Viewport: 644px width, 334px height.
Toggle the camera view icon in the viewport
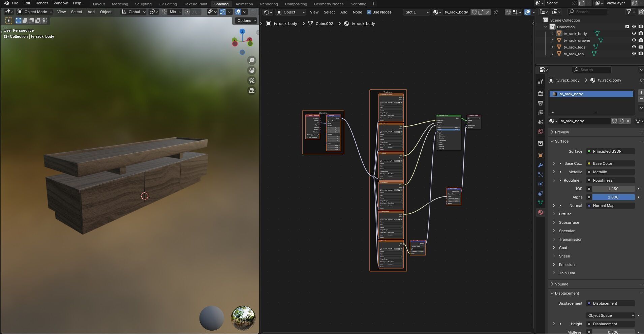(252, 81)
